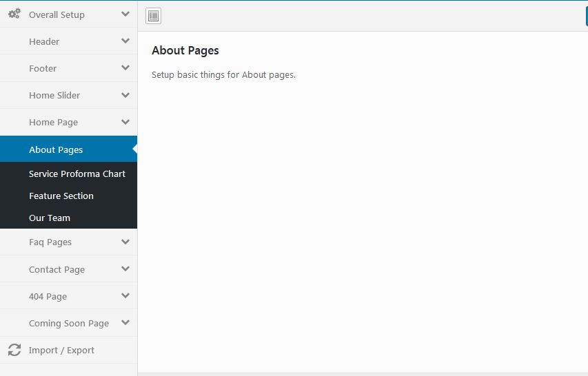Open the Coming Soon Page label

click(x=69, y=323)
